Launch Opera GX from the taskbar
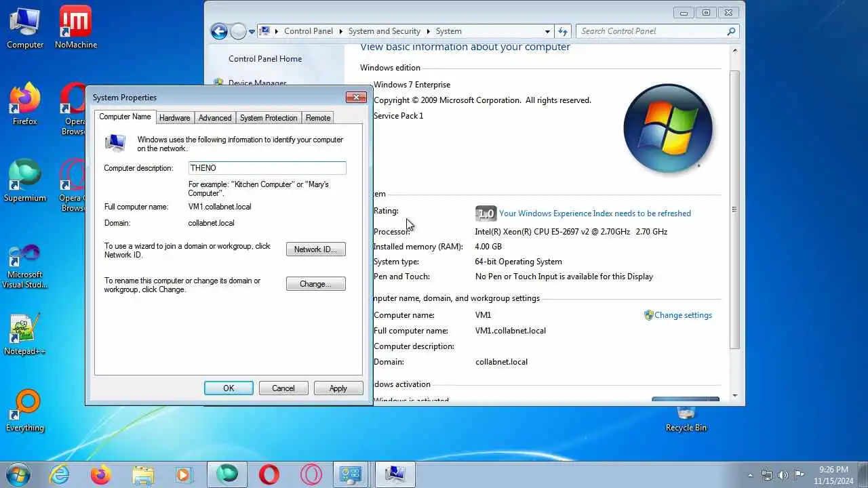868x488 pixels. coord(311,474)
